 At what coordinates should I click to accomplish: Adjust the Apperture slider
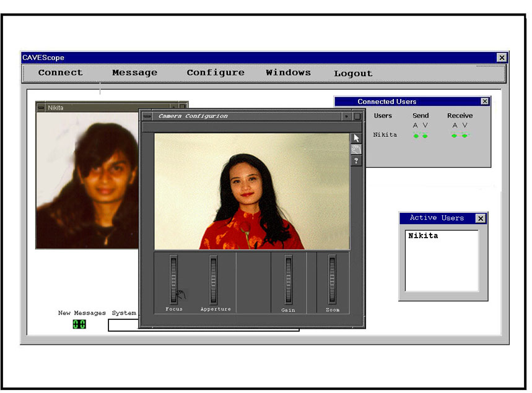pos(214,280)
